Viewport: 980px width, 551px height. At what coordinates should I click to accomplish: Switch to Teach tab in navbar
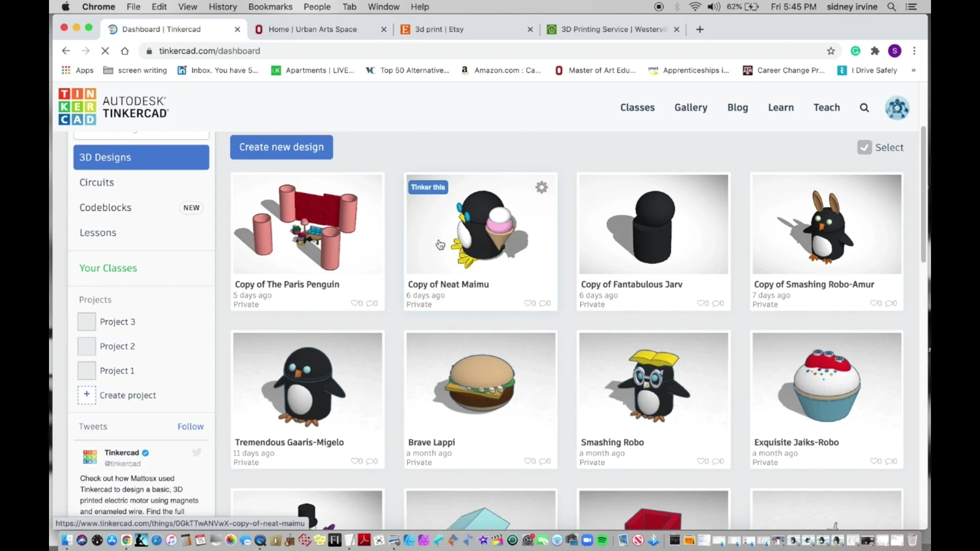click(x=826, y=107)
